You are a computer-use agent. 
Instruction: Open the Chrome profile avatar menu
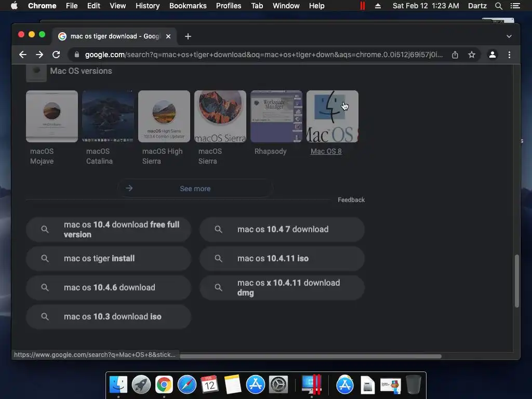point(493,55)
